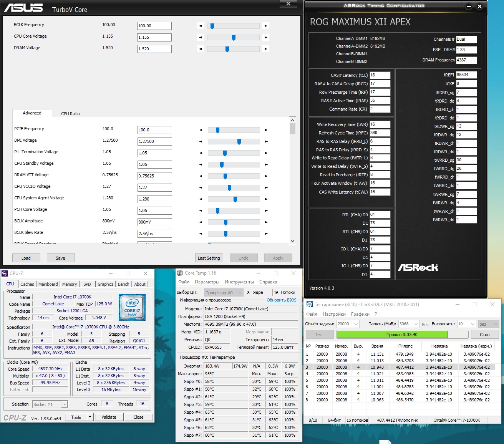504x444 pixels.
Task: Minimize the ASRock Timing Configurator window
Action: 469,7
